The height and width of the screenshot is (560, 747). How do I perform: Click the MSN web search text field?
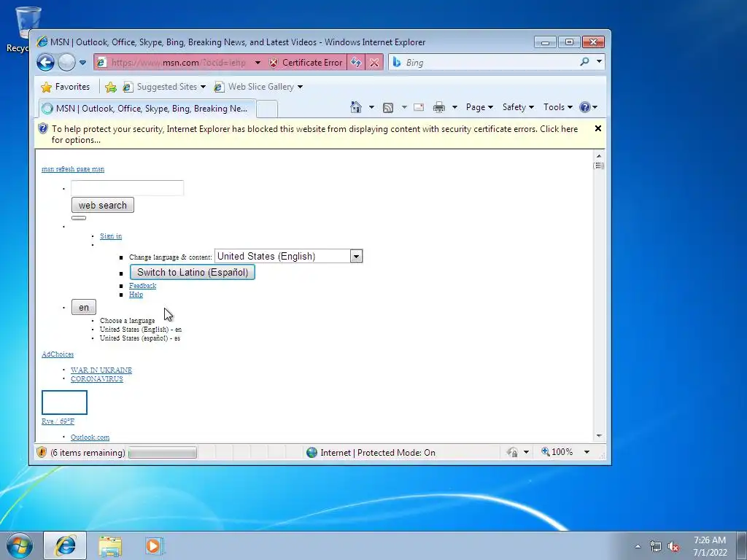tap(127, 188)
